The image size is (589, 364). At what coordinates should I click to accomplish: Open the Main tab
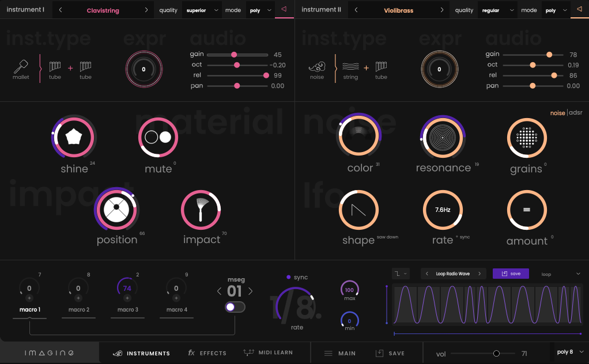[x=340, y=352]
